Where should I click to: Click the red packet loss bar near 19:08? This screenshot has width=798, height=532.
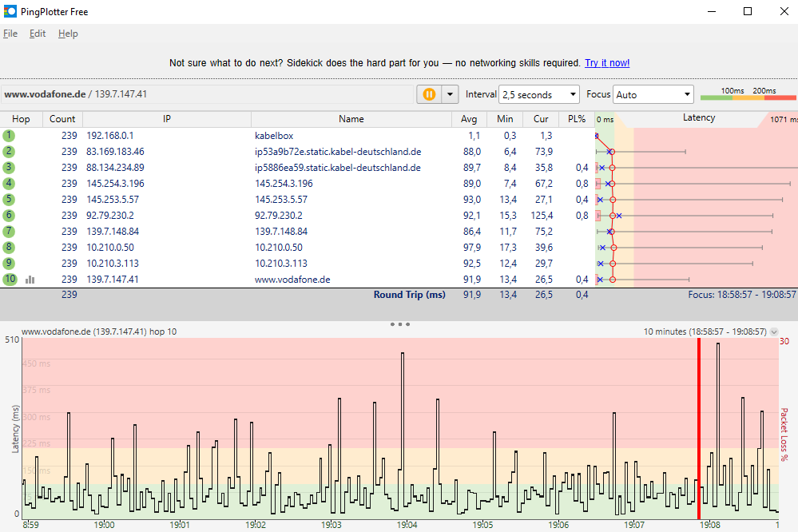[x=699, y=427]
